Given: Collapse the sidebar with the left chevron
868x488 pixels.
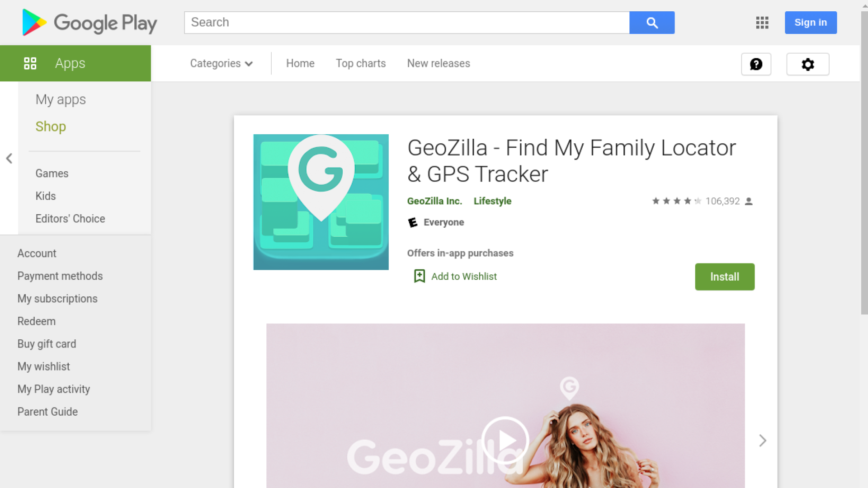Looking at the screenshot, I should (9, 159).
